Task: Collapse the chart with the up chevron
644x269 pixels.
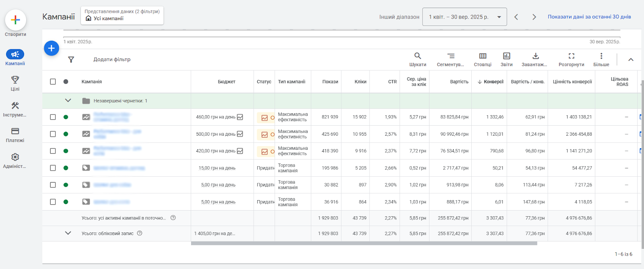Action: (x=631, y=60)
